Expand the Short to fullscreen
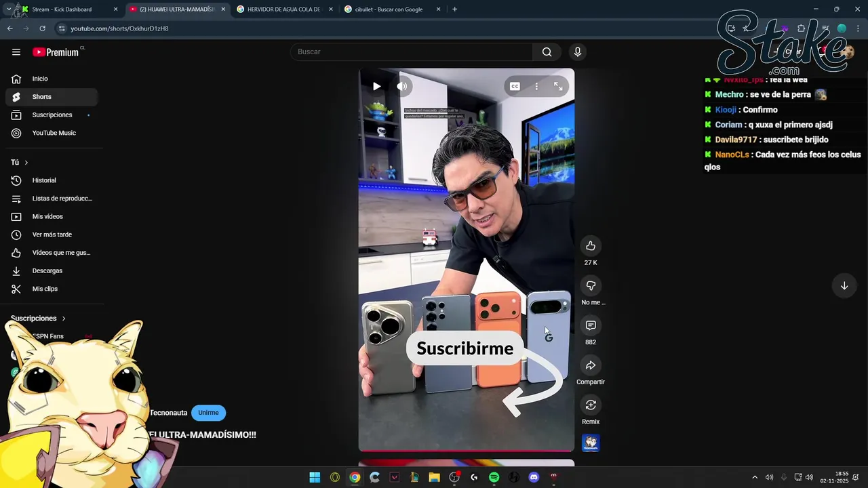The image size is (868, 488). point(558,86)
